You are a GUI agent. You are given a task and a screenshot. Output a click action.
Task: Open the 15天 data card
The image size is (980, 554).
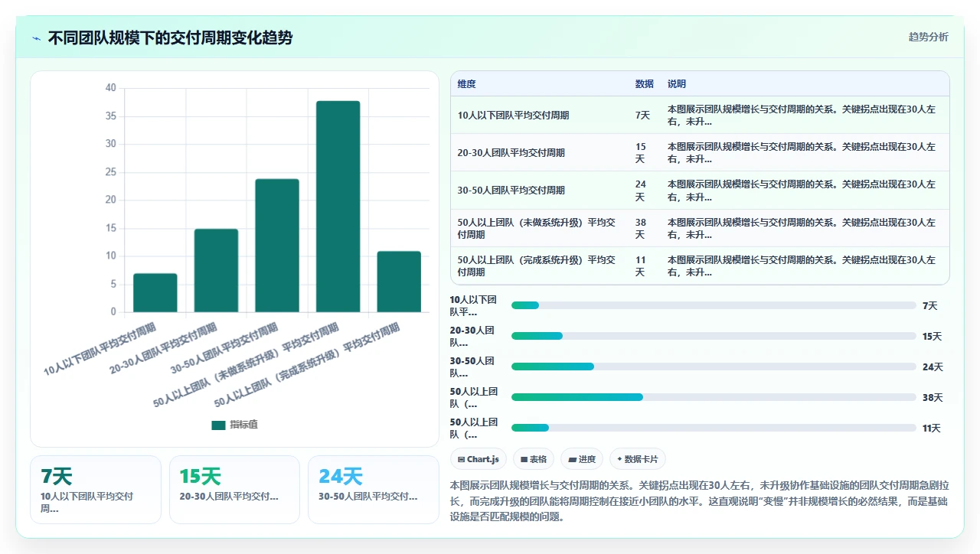(x=234, y=490)
